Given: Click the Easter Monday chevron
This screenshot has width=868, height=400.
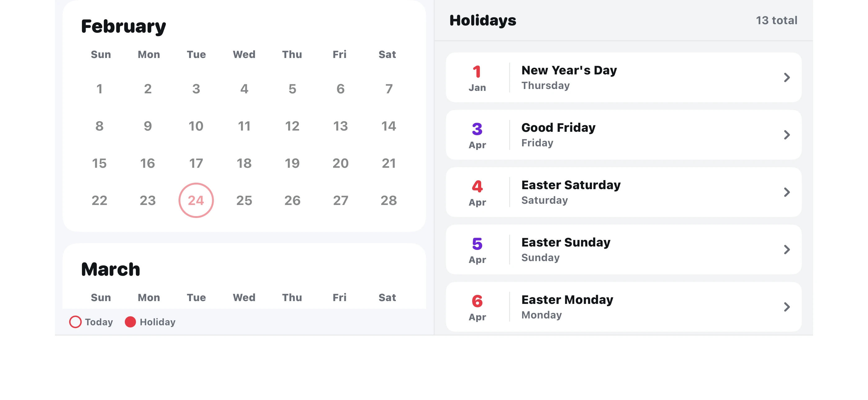Looking at the screenshot, I should click(x=786, y=307).
